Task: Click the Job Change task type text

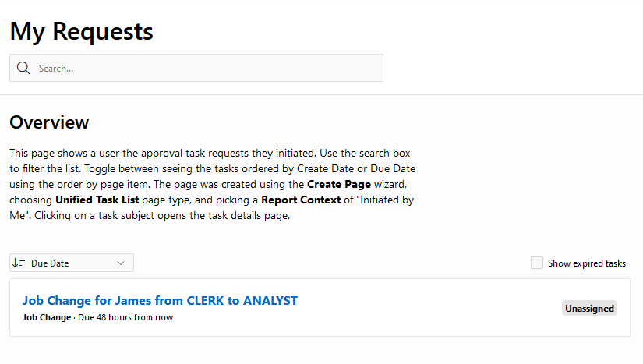Action: (47, 317)
